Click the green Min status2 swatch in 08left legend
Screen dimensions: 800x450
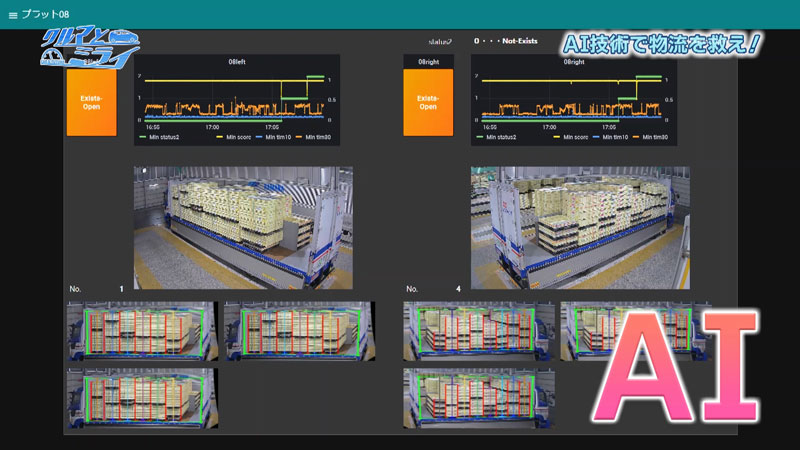coord(142,137)
